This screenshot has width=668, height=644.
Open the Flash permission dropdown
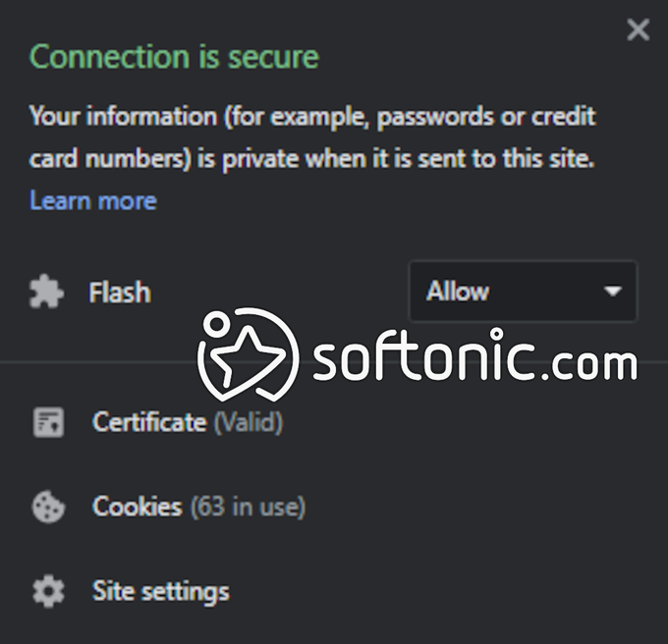[x=523, y=292]
